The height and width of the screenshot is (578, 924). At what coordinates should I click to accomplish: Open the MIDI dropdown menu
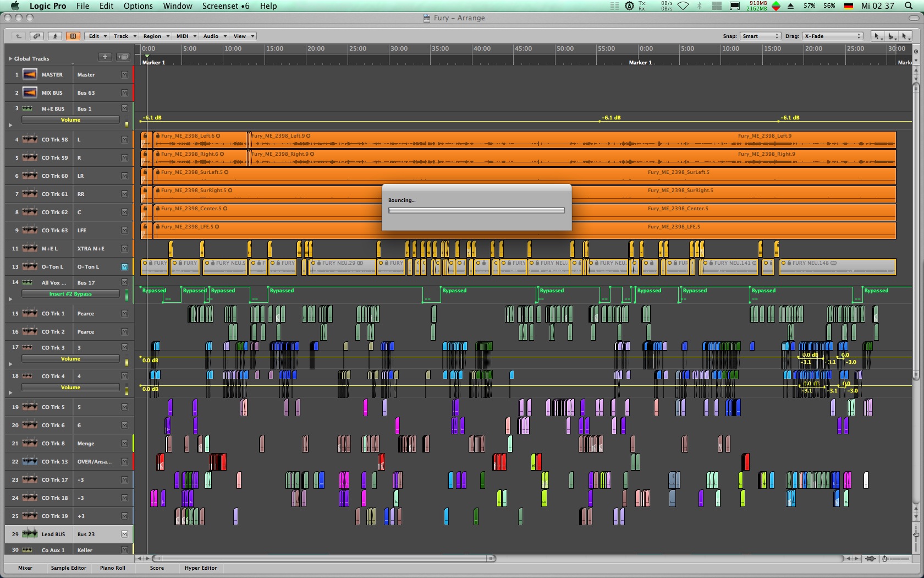click(186, 36)
